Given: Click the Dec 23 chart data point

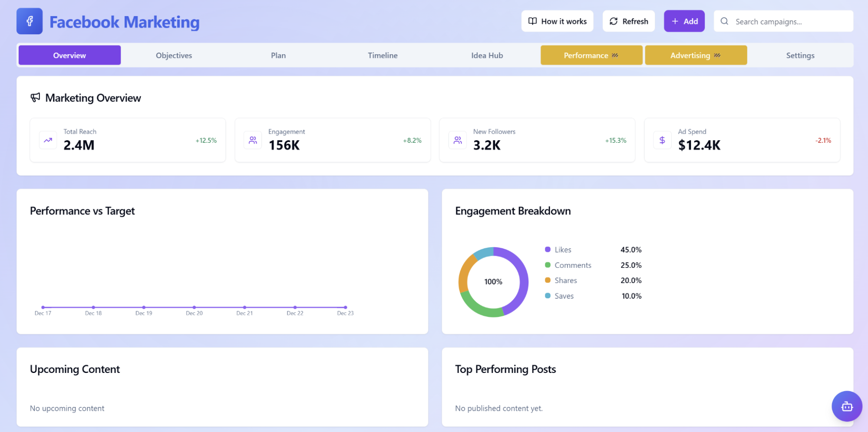Looking at the screenshot, I should [x=345, y=307].
